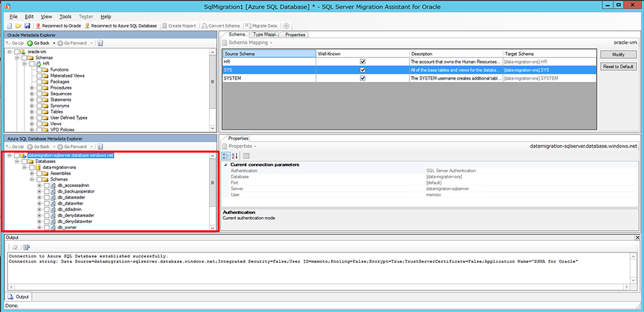The width and height of the screenshot is (644, 312).
Task: Switch properties grid to Categorized view icon
Action: (226, 155)
